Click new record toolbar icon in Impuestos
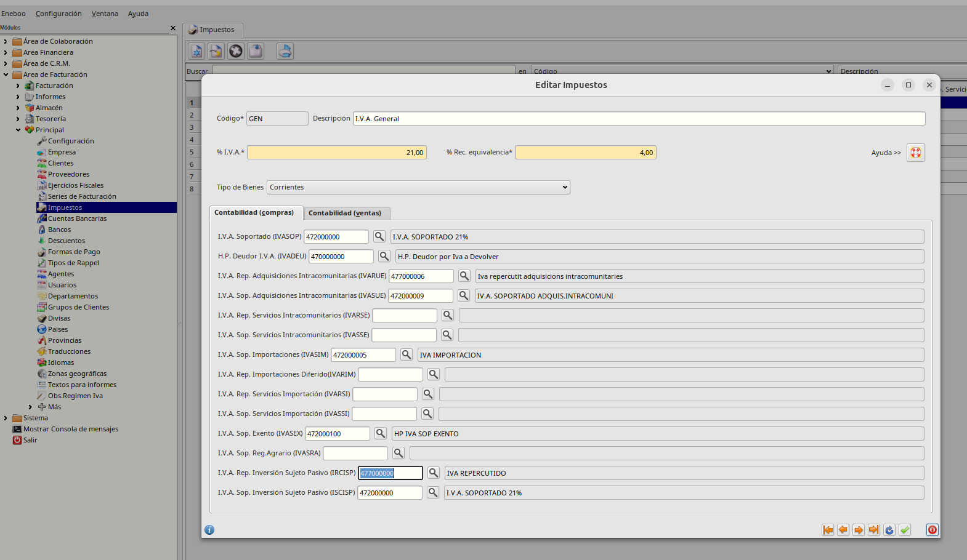 pyautogui.click(x=196, y=51)
